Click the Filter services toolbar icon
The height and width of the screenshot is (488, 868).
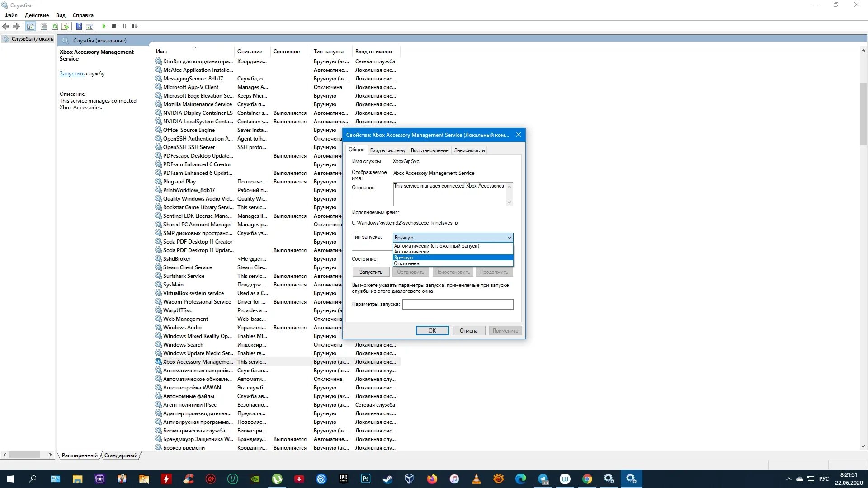click(65, 26)
